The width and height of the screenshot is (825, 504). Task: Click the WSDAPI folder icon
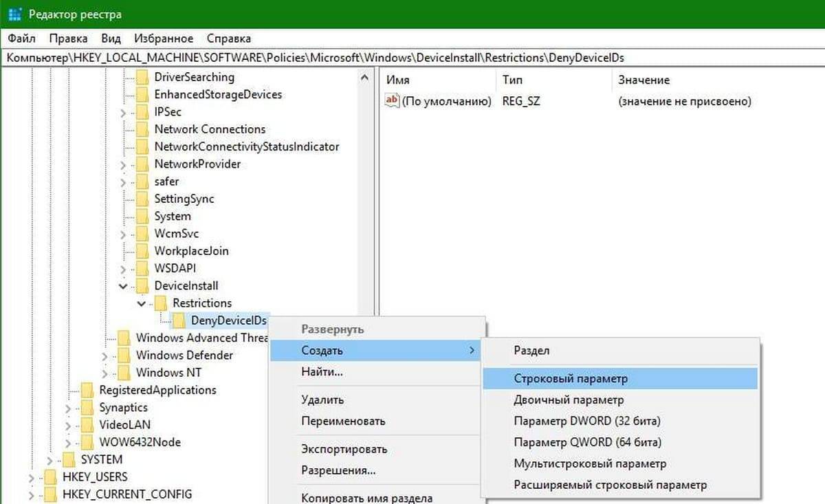pos(142,268)
